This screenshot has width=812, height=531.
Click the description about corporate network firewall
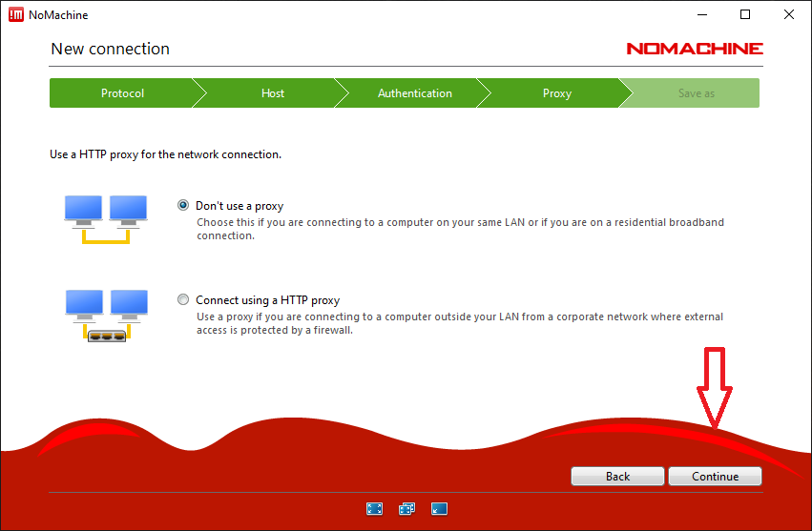(x=460, y=323)
